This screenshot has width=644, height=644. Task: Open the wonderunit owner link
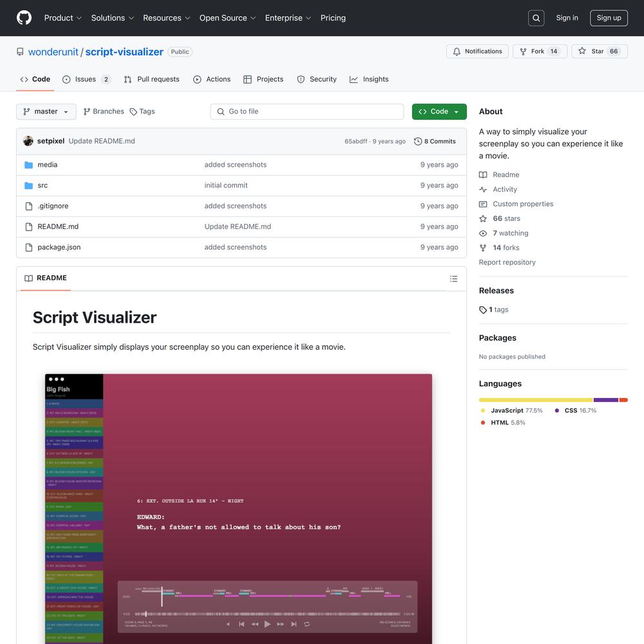tap(53, 52)
